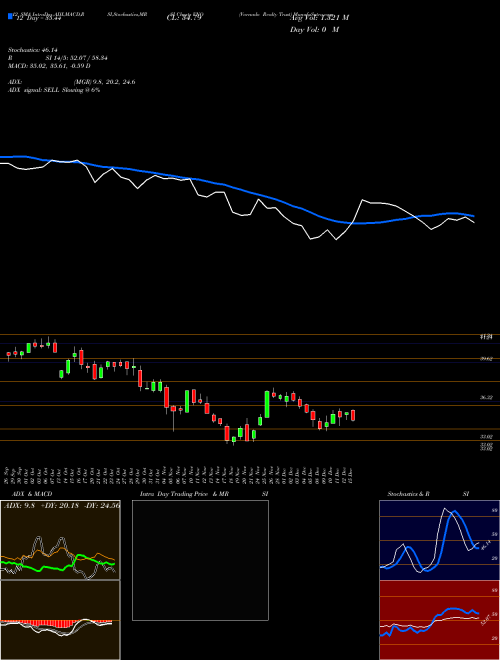Image resolution: width=500 pixels, height=660 pixels.
Task: Click the blue 12 SMA legend swatch
Action: (10, 17)
